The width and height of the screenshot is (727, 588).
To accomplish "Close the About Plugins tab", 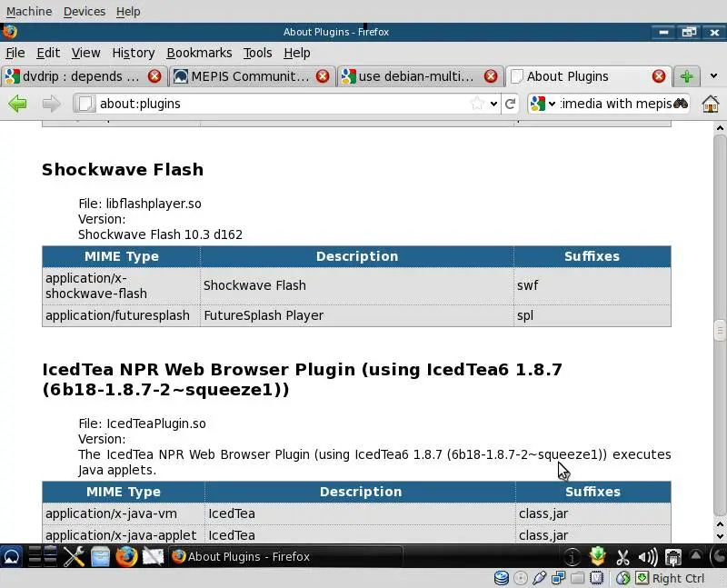I will pyautogui.click(x=658, y=76).
